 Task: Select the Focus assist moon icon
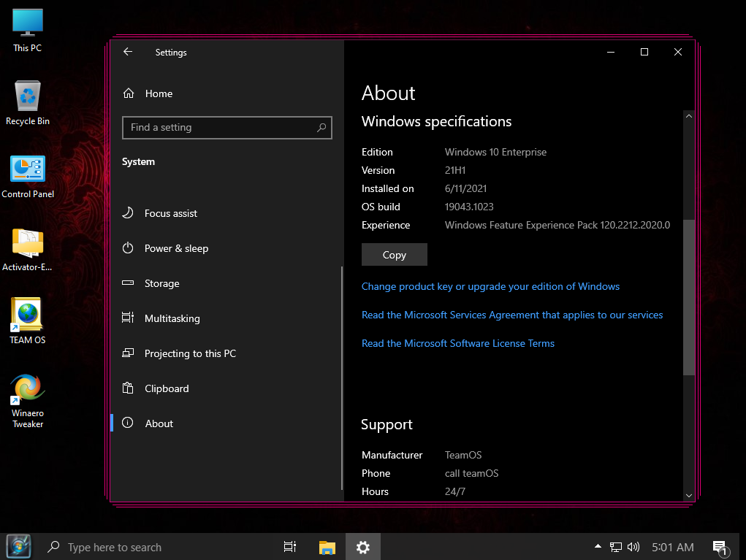(x=128, y=213)
